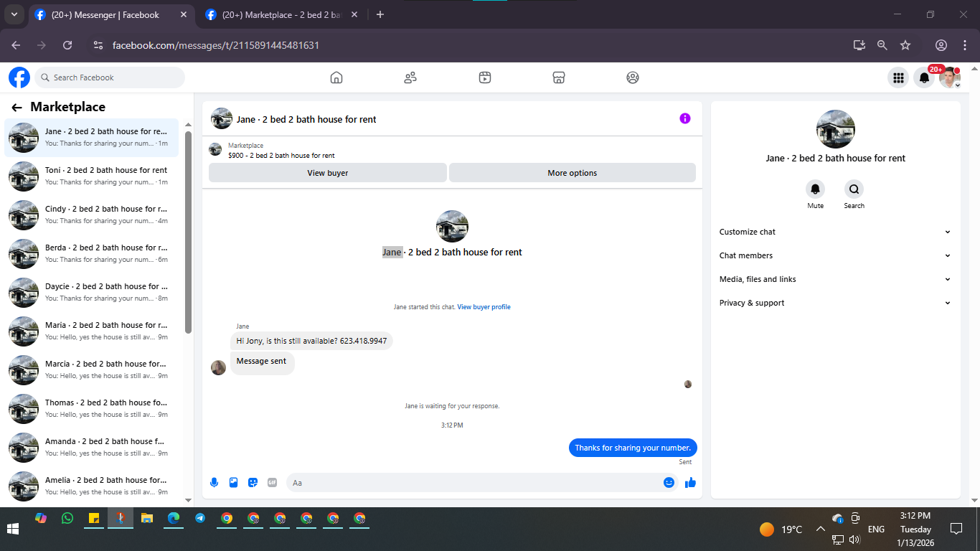
Task: Show hidden system tray icons
Action: [x=820, y=529]
